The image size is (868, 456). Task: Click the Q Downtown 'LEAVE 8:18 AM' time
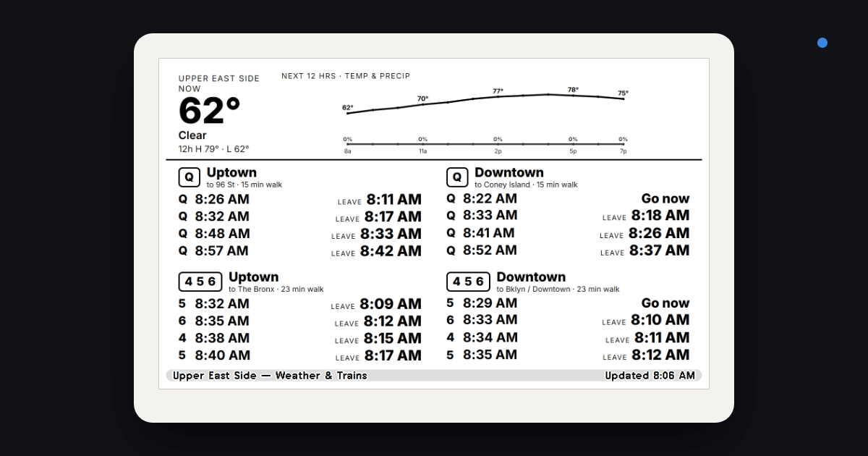646,216
